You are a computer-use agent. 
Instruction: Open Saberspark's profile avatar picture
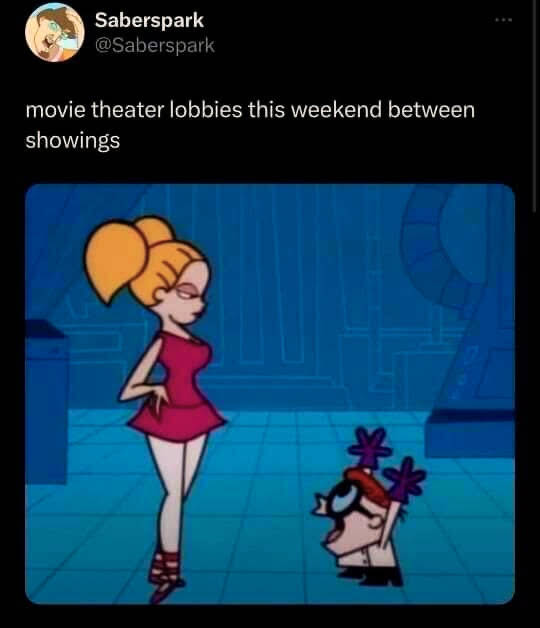[x=54, y=32]
